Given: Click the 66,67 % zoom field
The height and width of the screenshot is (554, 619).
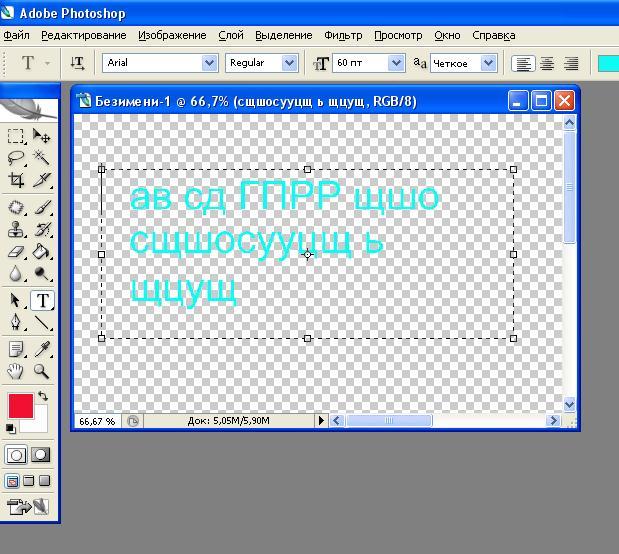Looking at the screenshot, I should [x=98, y=421].
